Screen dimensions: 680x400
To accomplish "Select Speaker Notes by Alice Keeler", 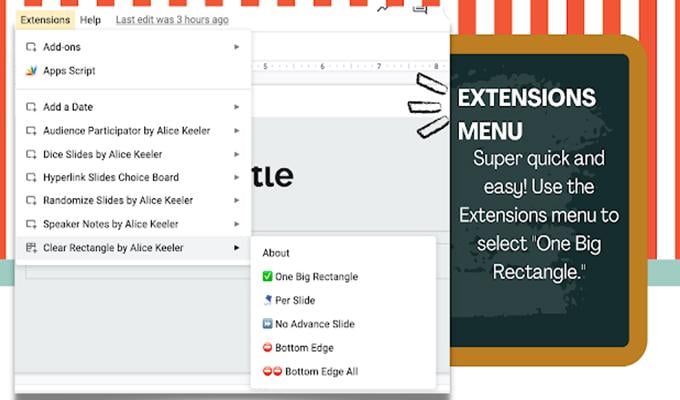I will [x=133, y=224].
